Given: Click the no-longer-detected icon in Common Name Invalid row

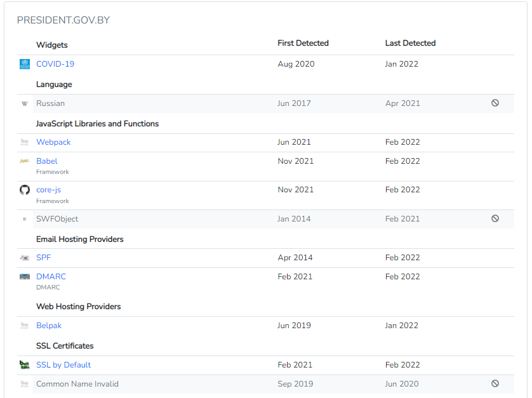Looking at the screenshot, I should tap(495, 383).
